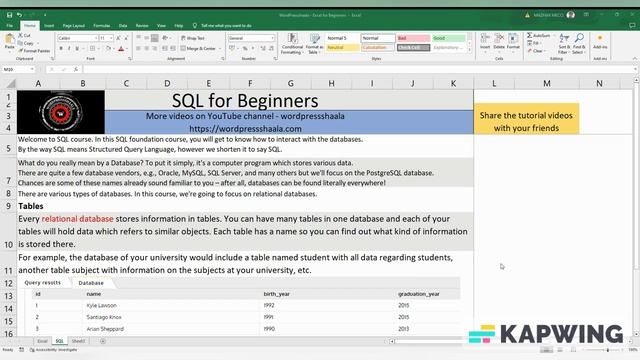Increase font size with the grow font icon
Viewport: 640px width, 360px height.
click(118, 38)
